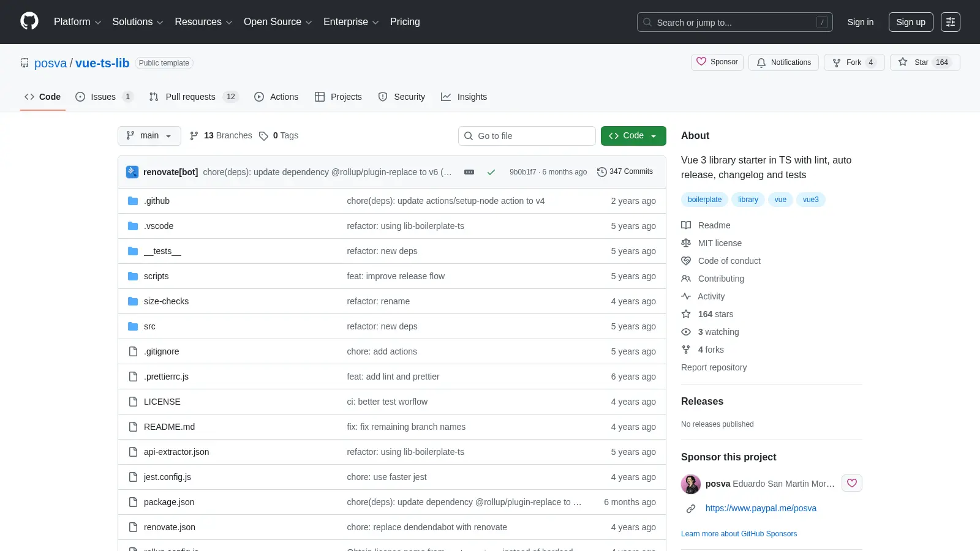Expand the Resources menu
980x551 pixels.
[x=203, y=22]
